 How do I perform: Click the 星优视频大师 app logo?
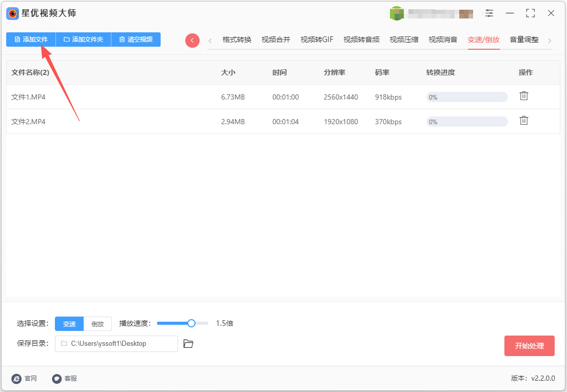[13, 14]
